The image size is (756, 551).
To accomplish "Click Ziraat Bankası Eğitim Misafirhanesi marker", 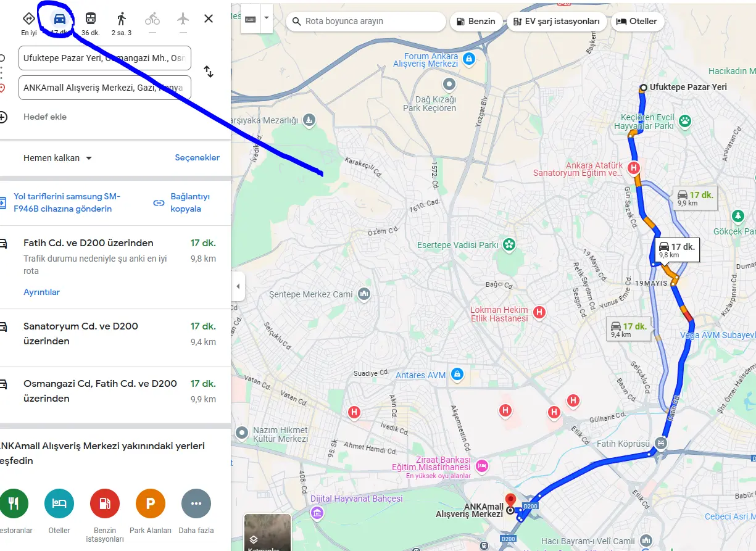I will click(x=482, y=465).
